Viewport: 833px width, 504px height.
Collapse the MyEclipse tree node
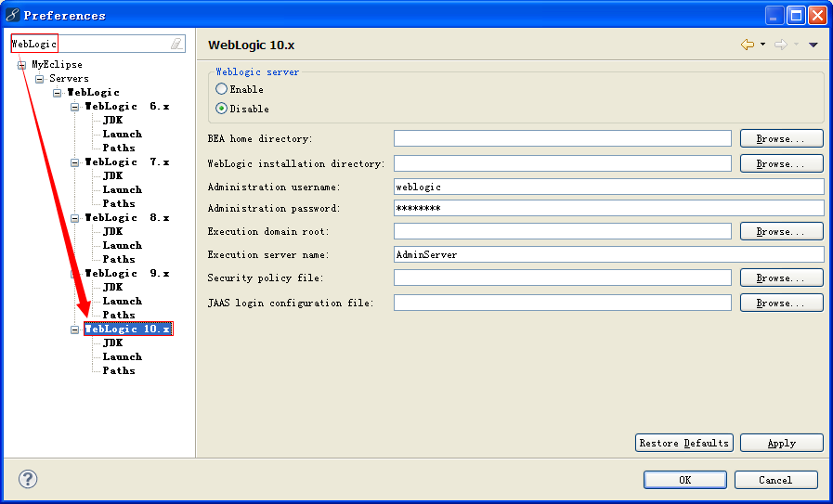pyautogui.click(x=21, y=65)
